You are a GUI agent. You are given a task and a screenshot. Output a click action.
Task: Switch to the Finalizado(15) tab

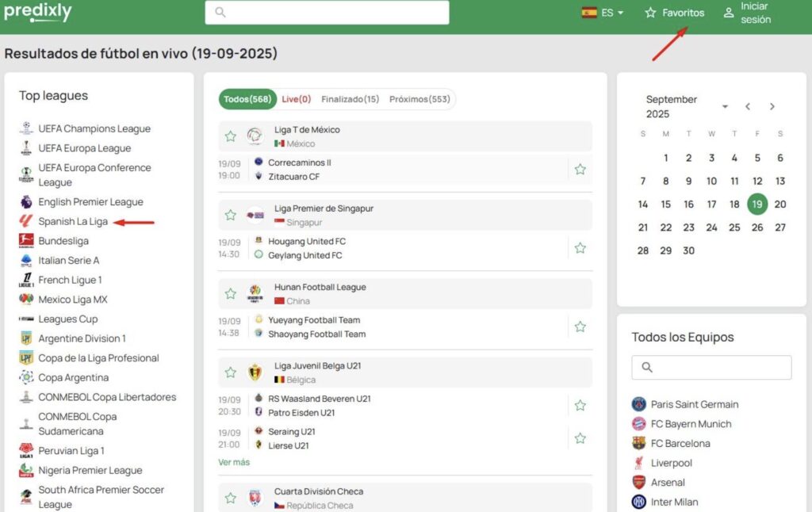point(350,99)
